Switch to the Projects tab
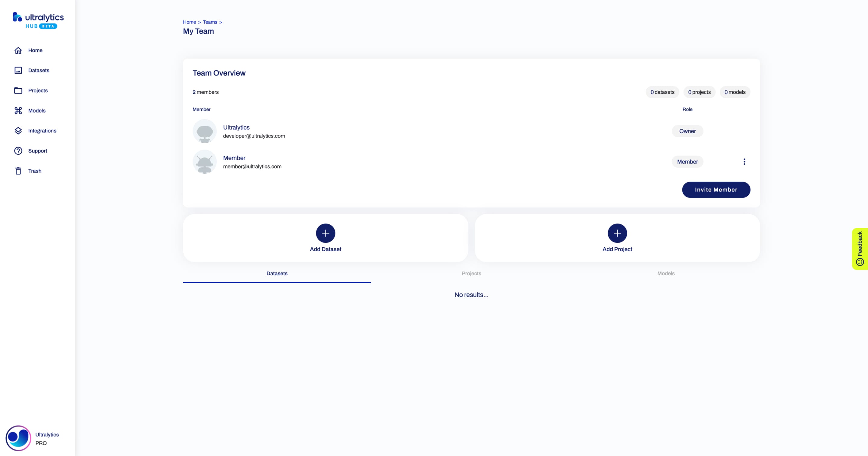This screenshot has width=868, height=456. [471, 273]
